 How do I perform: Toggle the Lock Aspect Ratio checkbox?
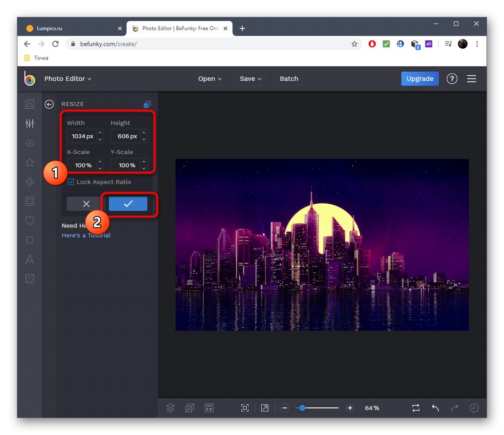click(x=71, y=182)
